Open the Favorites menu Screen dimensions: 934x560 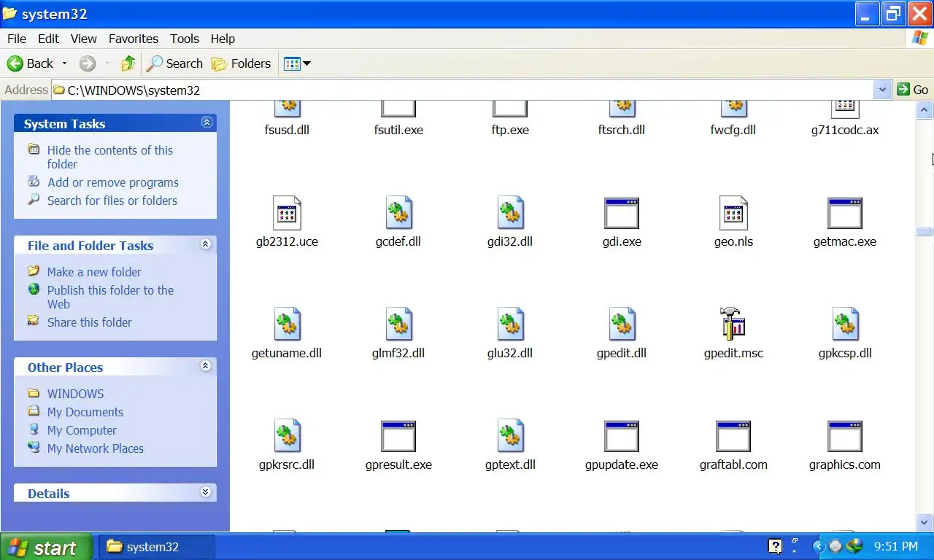coord(134,39)
